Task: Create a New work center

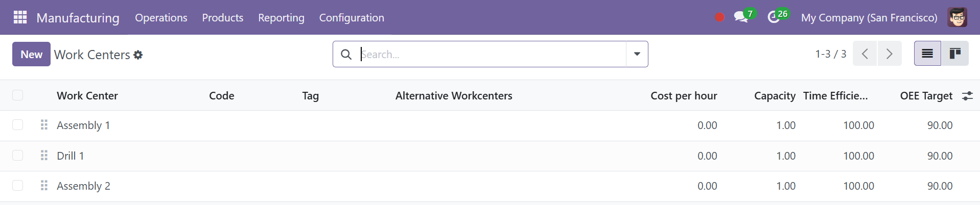Action: point(31,54)
